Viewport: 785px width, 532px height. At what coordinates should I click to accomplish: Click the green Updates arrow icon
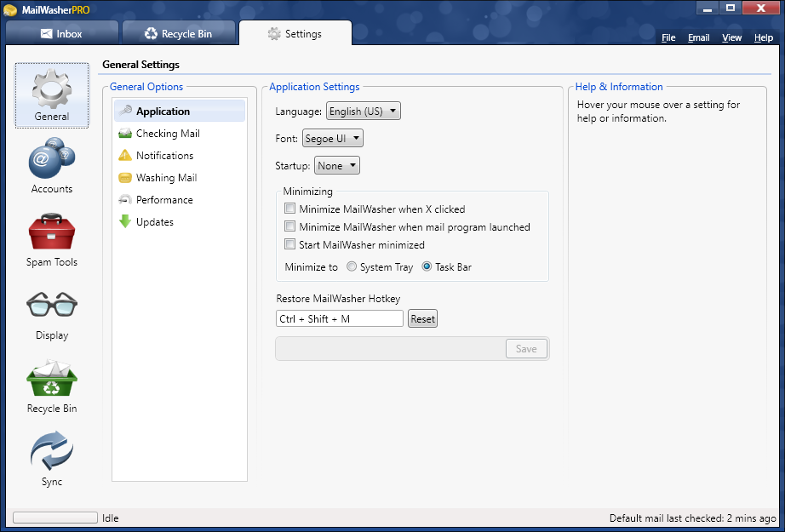pyautogui.click(x=125, y=221)
